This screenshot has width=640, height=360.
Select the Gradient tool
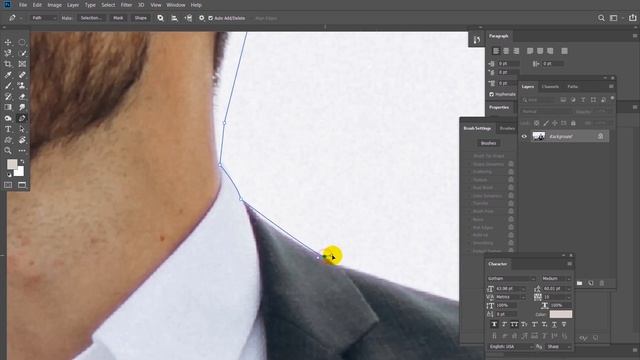[x=8, y=107]
